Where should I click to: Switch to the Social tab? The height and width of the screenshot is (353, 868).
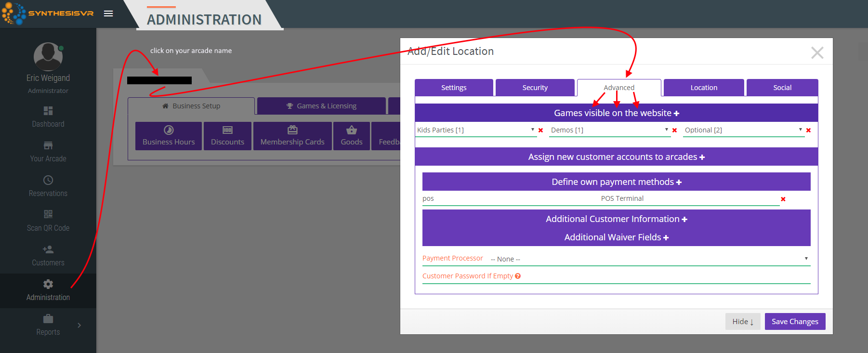point(782,88)
